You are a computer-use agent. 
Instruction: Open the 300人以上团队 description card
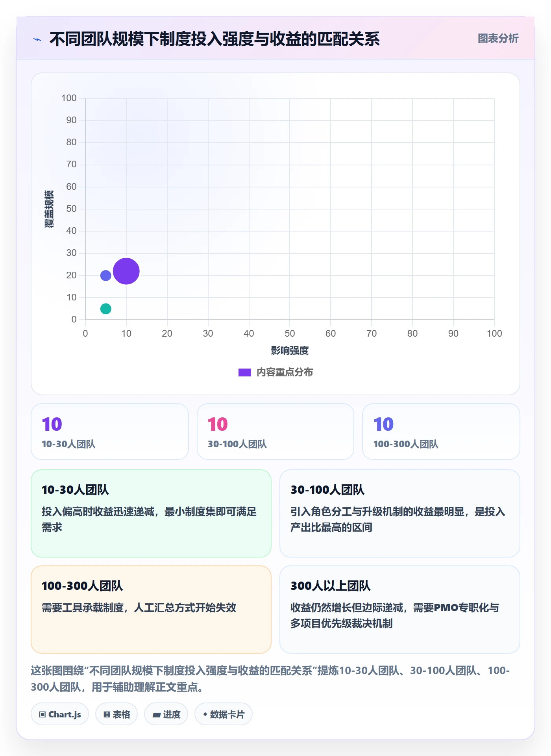click(x=400, y=610)
